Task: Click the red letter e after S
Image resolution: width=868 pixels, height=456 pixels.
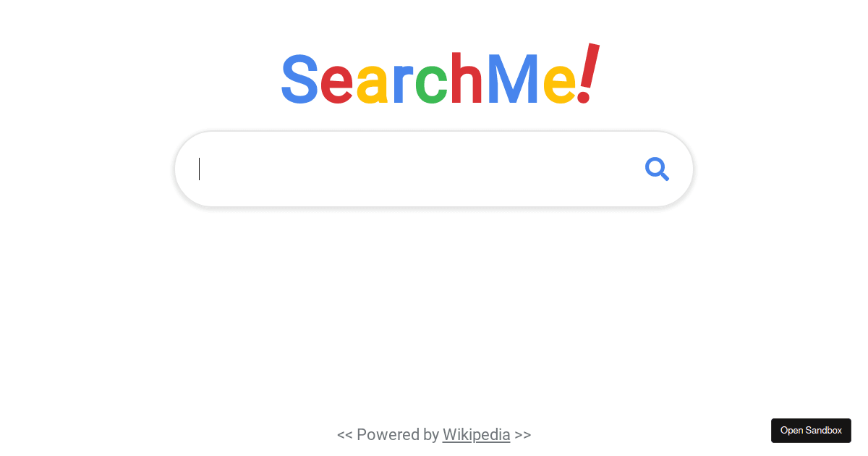Action: [337, 85]
